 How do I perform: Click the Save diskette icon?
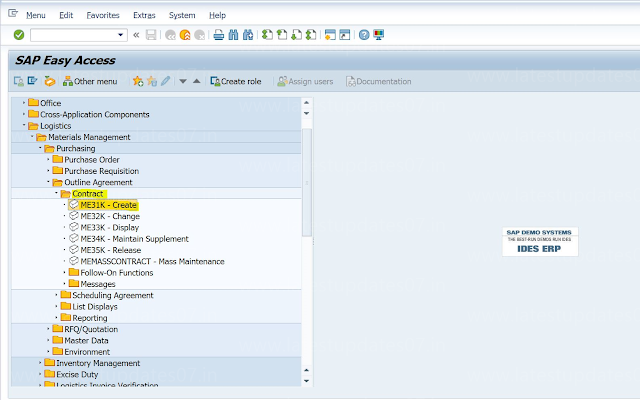click(x=151, y=35)
